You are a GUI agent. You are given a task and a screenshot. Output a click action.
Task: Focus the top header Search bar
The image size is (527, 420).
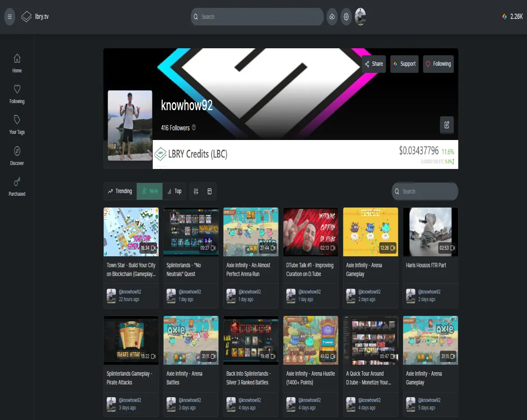257,17
